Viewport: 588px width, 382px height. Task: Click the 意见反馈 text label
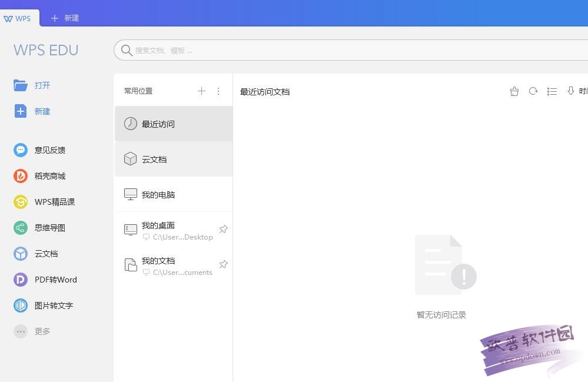click(x=50, y=150)
